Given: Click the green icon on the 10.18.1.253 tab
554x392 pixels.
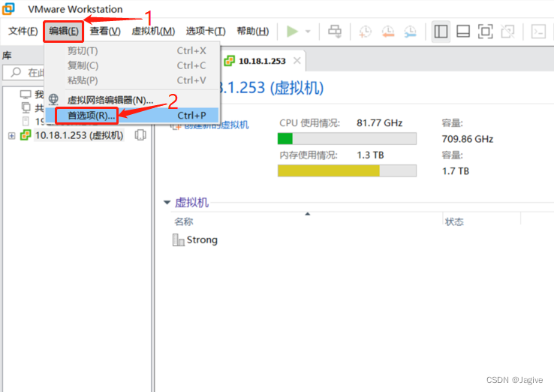Looking at the screenshot, I should coord(229,61).
